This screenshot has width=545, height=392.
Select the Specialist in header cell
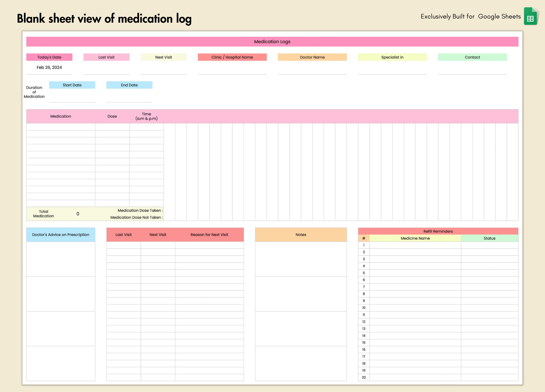click(392, 57)
